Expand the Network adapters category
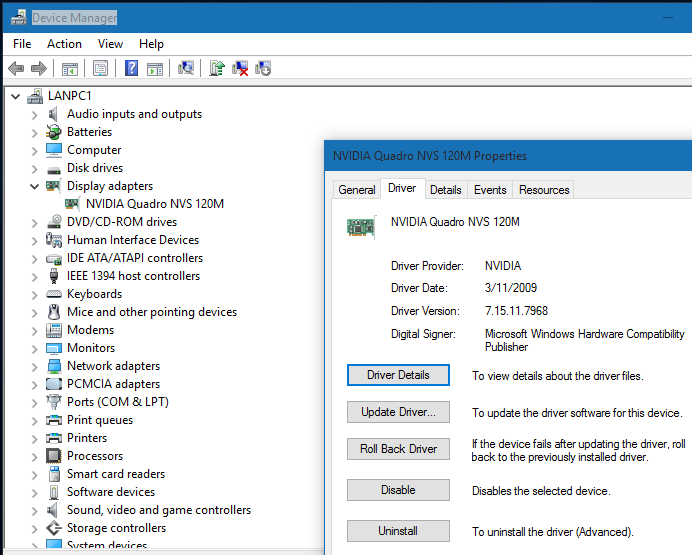 [x=34, y=367]
